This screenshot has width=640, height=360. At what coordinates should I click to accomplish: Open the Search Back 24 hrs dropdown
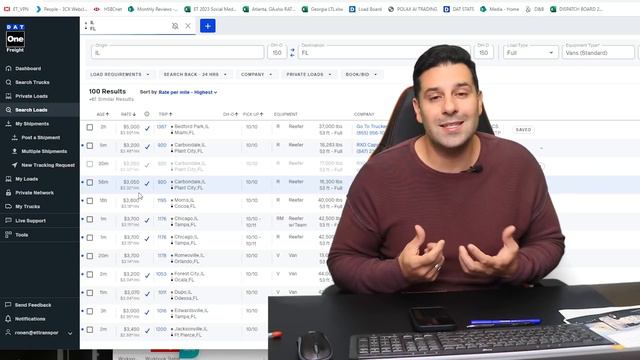point(195,75)
